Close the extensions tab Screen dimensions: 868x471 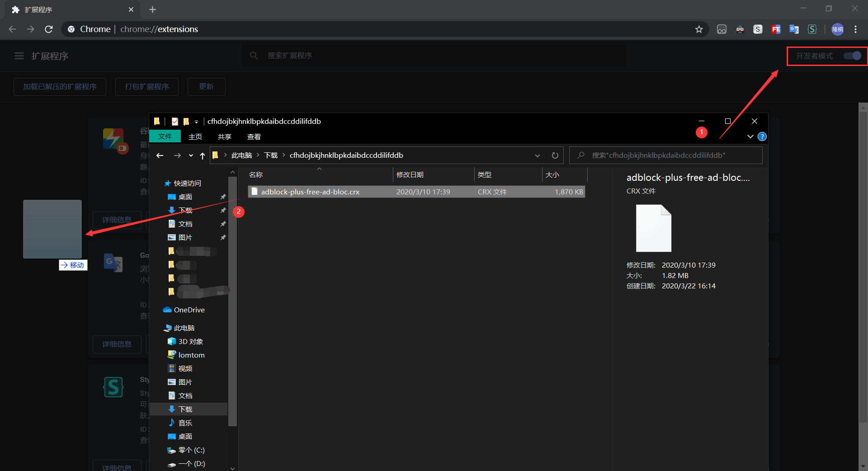131,9
